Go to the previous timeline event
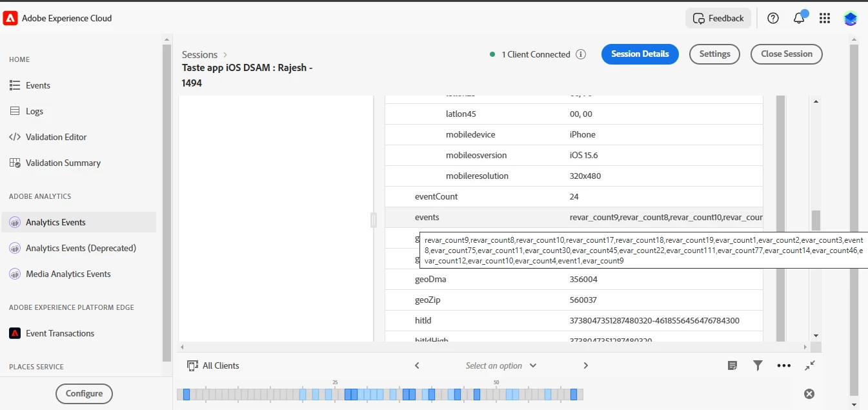The image size is (868, 410). (x=417, y=365)
